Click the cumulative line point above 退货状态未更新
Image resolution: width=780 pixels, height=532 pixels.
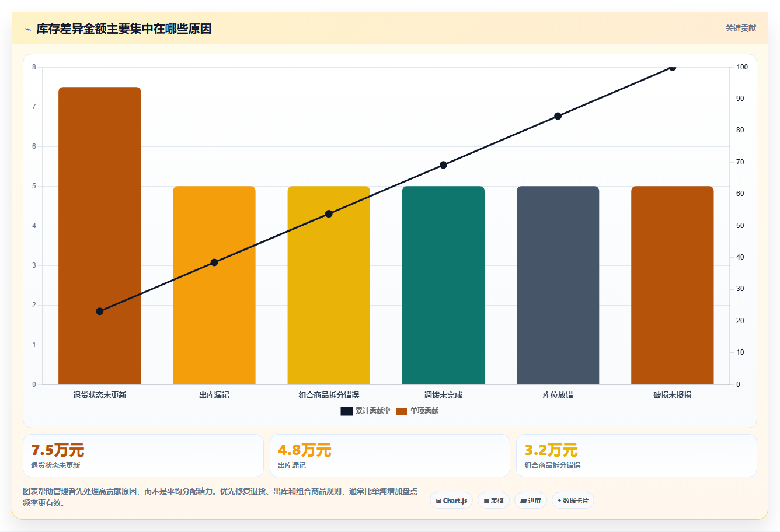100,311
